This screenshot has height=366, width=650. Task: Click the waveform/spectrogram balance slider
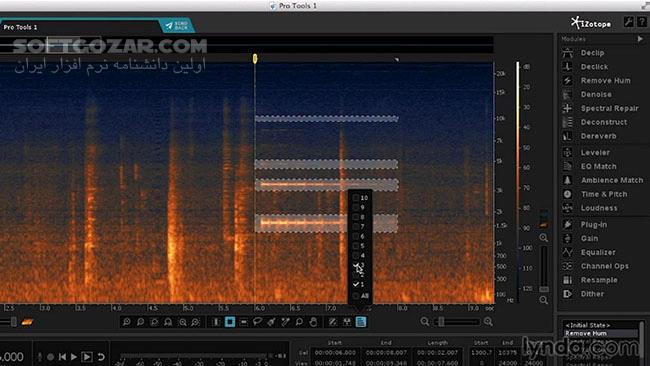coord(14,322)
